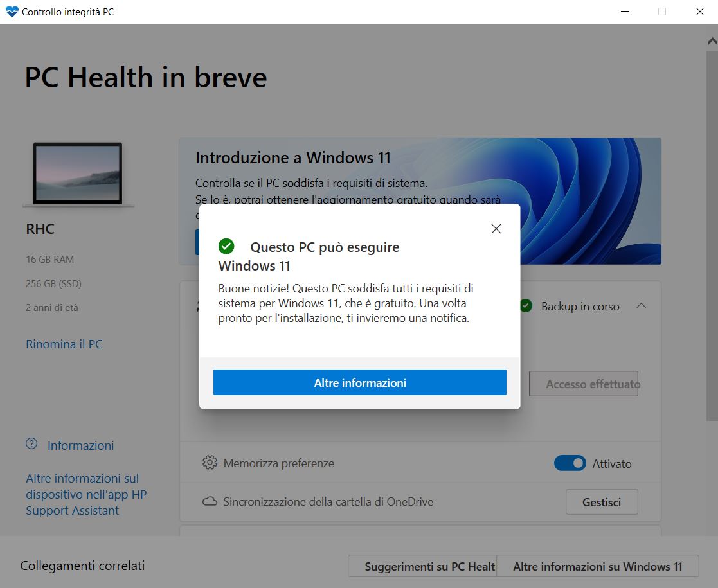718x588 pixels.
Task: Close the Windows 11 compatibility dialog
Action: tap(496, 229)
